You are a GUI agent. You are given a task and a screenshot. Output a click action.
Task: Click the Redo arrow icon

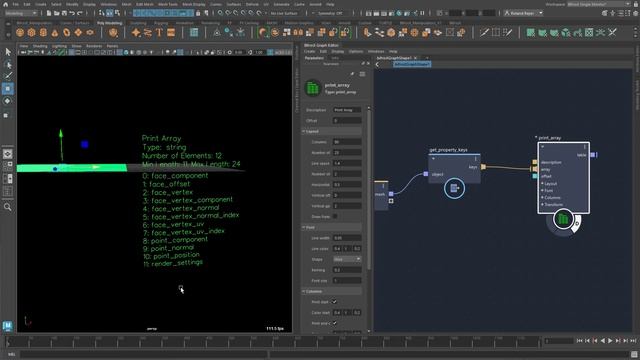coord(80,13)
